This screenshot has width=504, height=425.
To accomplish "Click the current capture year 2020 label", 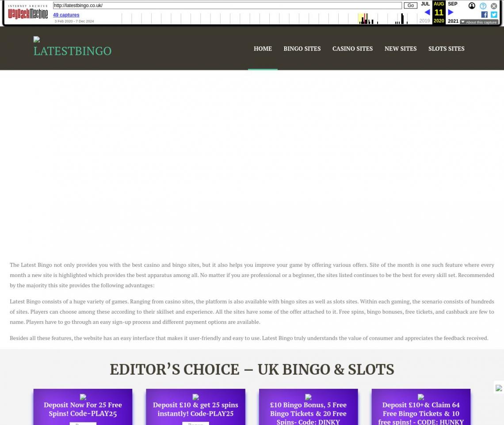I will point(439,21).
